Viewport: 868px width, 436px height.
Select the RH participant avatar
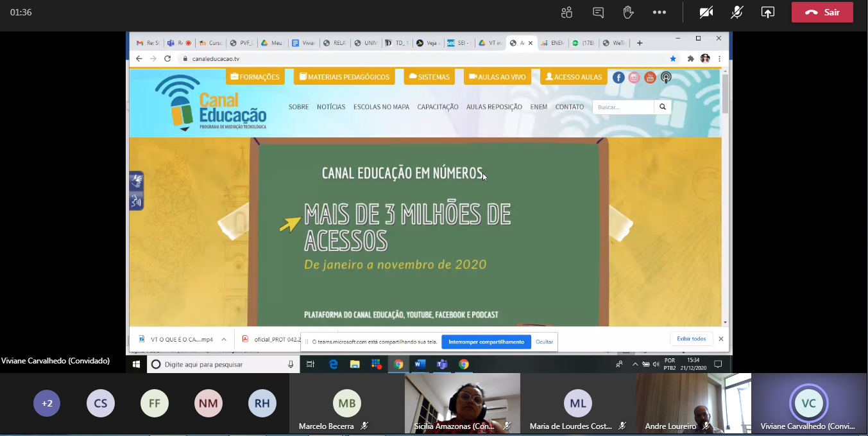262,404
